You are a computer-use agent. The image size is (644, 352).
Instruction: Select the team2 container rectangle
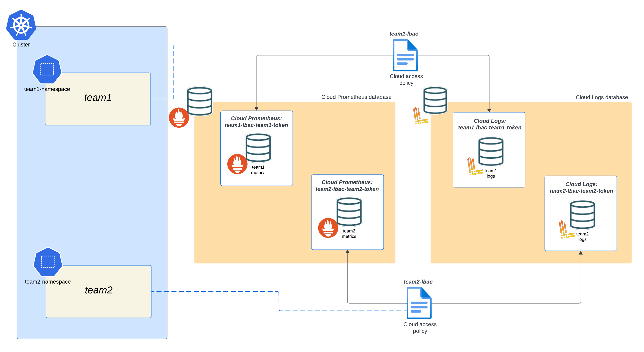pyautogui.click(x=99, y=291)
